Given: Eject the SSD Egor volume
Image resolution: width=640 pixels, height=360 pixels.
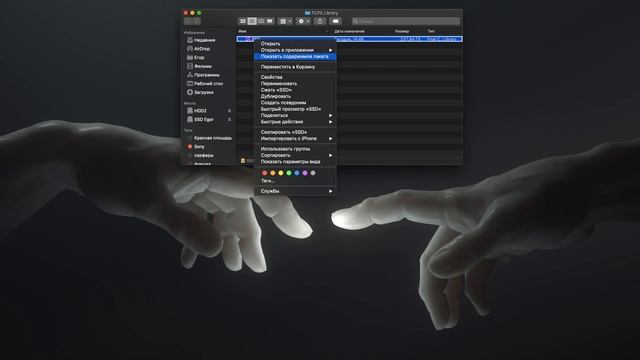Looking at the screenshot, I should [x=229, y=120].
